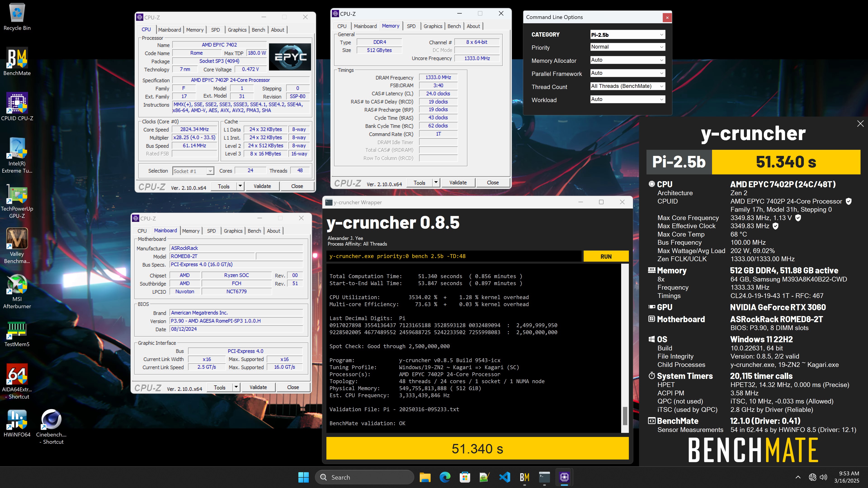Open the Priority dropdown set to Normal
The height and width of the screenshot is (488, 868).
click(x=627, y=47)
